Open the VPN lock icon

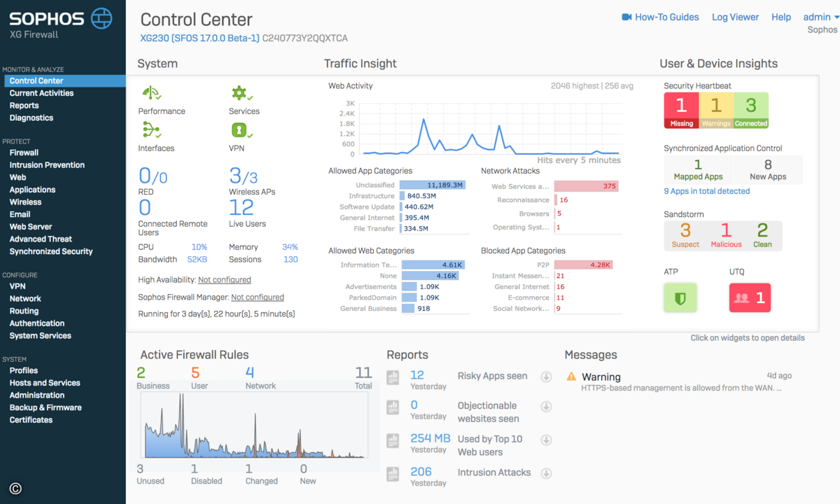click(242, 130)
